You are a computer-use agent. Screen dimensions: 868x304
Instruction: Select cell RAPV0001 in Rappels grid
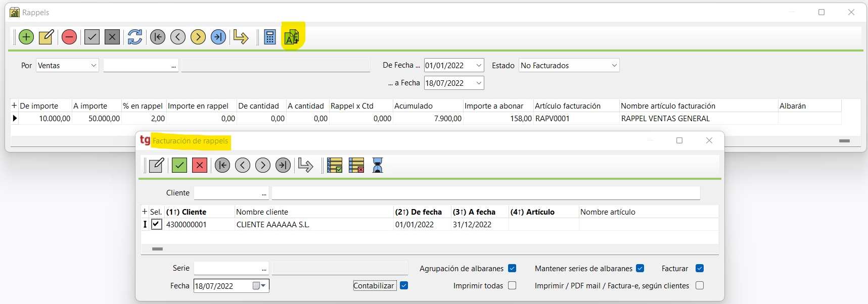576,118
